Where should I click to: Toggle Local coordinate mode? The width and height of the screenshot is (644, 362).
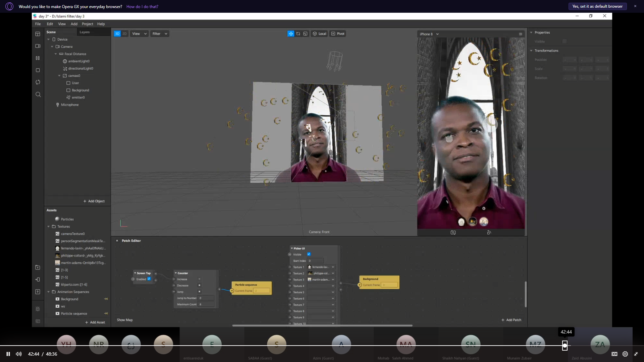click(319, 34)
